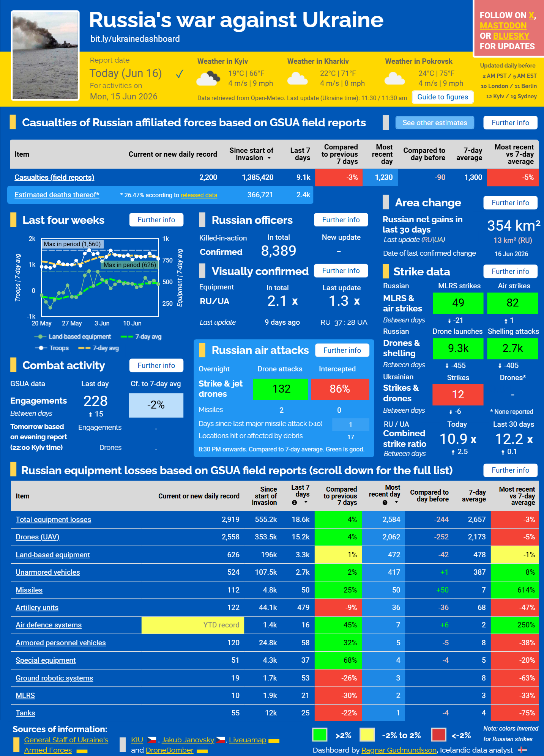Expand the Last 7 days equipment dropdown arrow
The height and width of the screenshot is (756, 544).
[x=306, y=502]
